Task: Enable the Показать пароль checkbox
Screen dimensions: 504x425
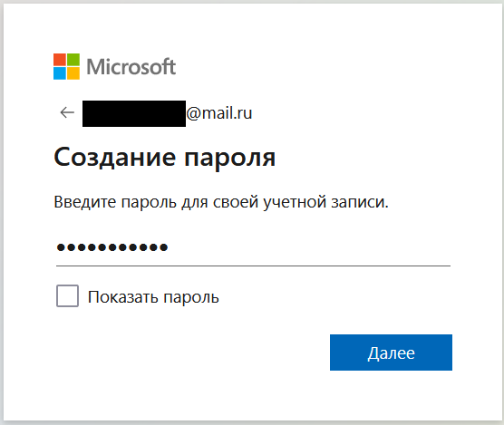Action: [67, 295]
